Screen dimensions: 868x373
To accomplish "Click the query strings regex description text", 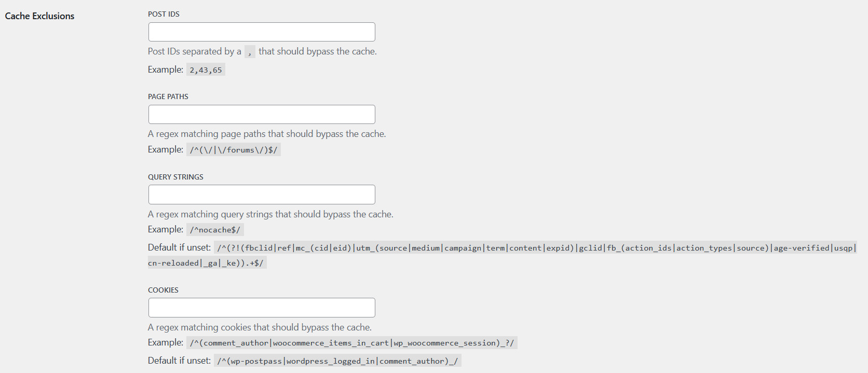I will pyautogui.click(x=270, y=214).
